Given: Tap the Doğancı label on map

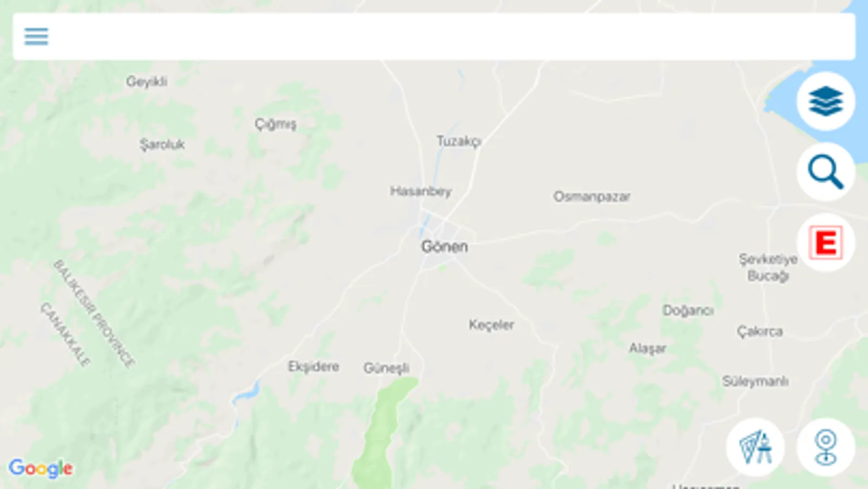Looking at the screenshot, I should tap(688, 311).
